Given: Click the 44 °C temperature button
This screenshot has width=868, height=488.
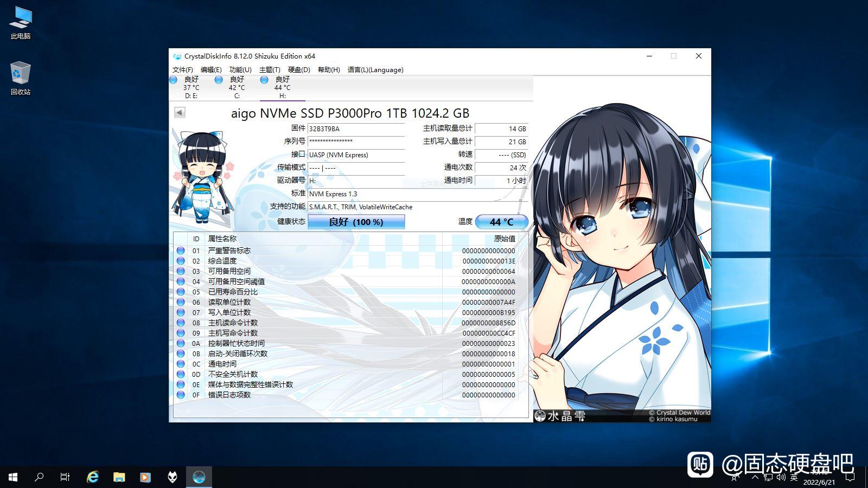Looking at the screenshot, I should [501, 222].
